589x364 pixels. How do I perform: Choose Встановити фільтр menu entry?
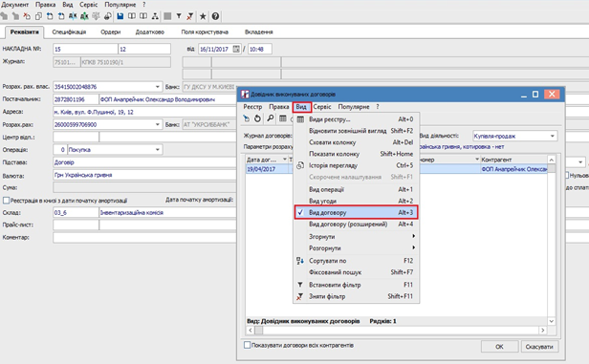click(356, 285)
